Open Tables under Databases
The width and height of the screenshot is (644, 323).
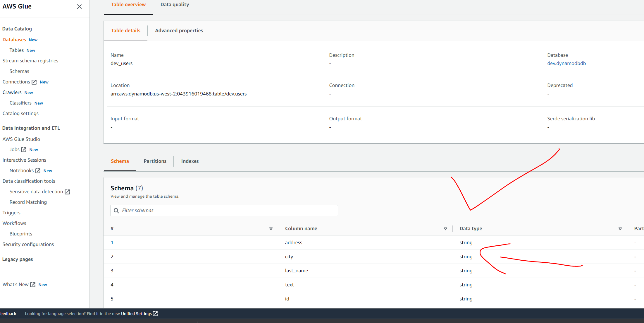pyautogui.click(x=16, y=50)
